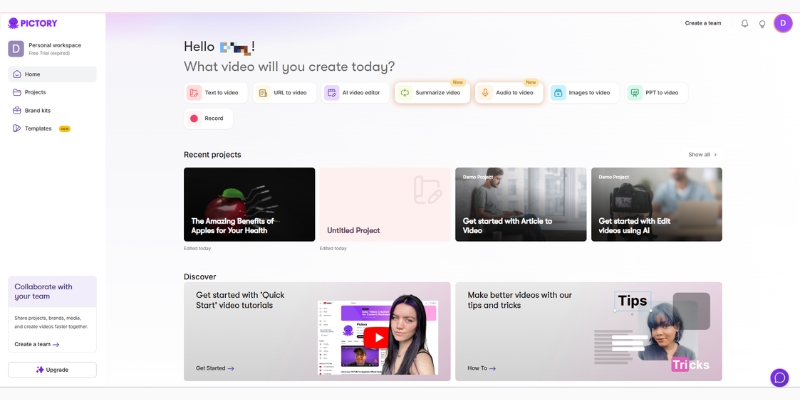800x400 pixels.
Task: Click the lightbulb ideas icon
Action: [762, 23]
